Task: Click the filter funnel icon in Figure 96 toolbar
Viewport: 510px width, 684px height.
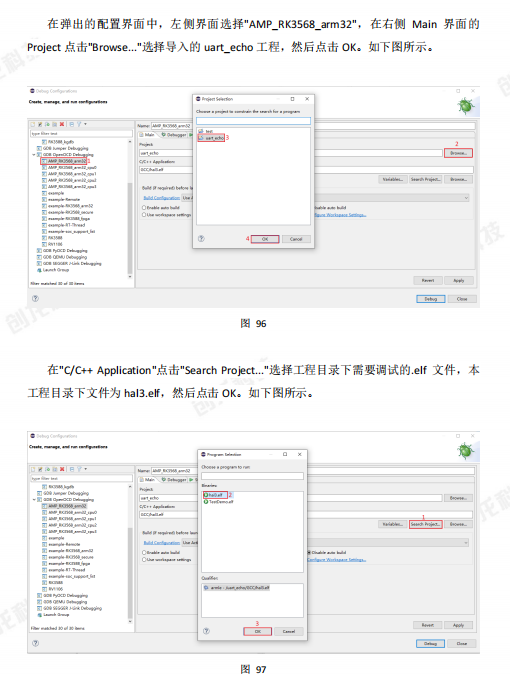Action: (x=79, y=124)
